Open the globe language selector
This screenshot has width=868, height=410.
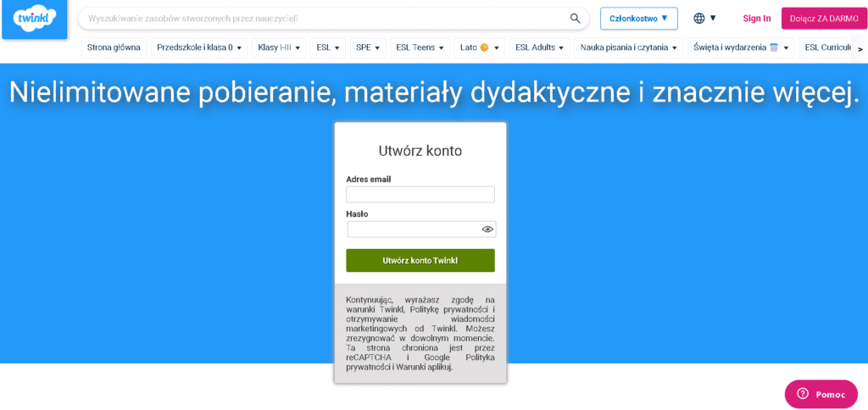coord(704,18)
